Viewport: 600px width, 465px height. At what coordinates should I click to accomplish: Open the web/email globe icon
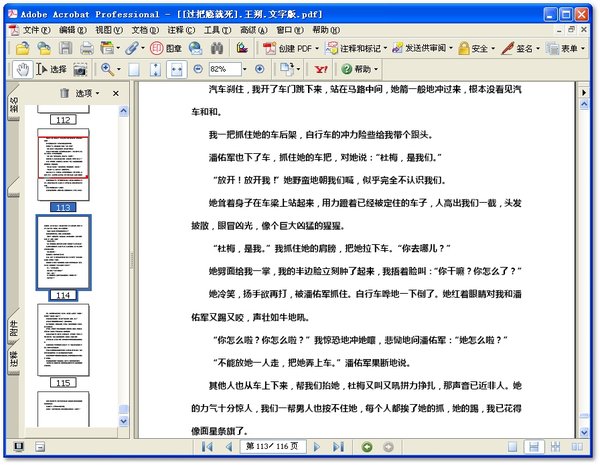196,48
